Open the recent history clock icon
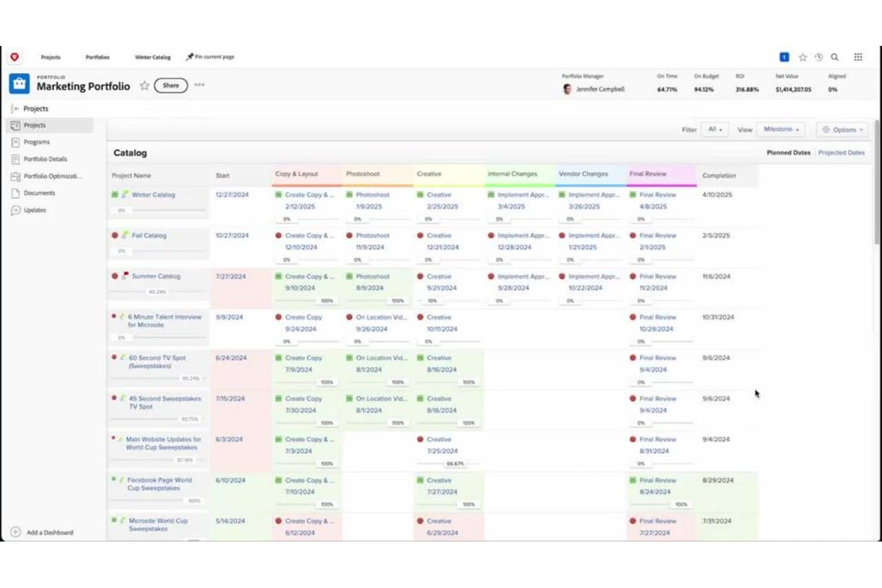Image resolution: width=882 pixels, height=588 pixels. coord(819,57)
